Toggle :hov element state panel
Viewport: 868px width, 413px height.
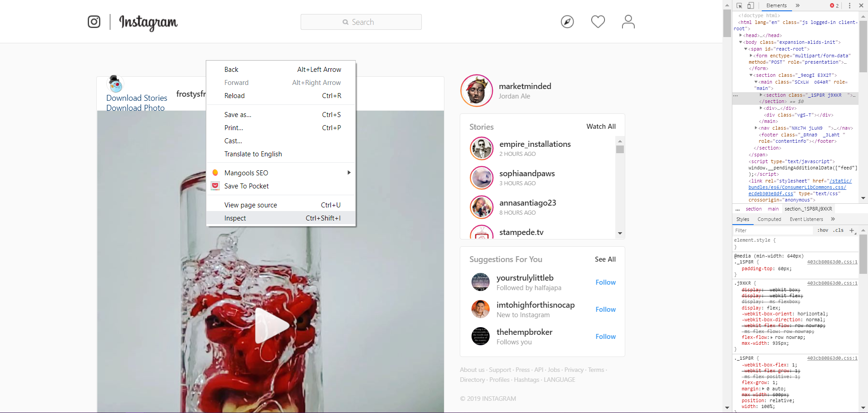[823, 230]
